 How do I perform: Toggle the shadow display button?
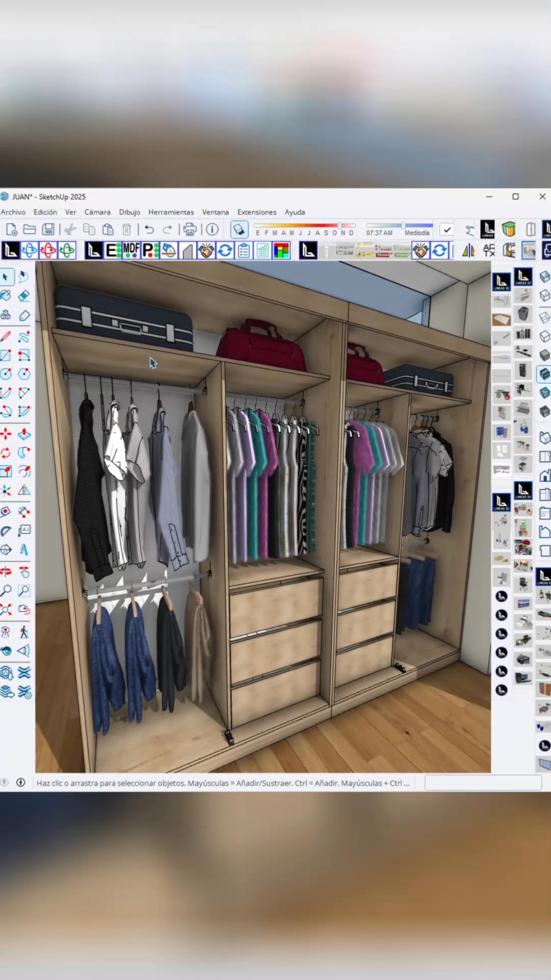point(239,230)
